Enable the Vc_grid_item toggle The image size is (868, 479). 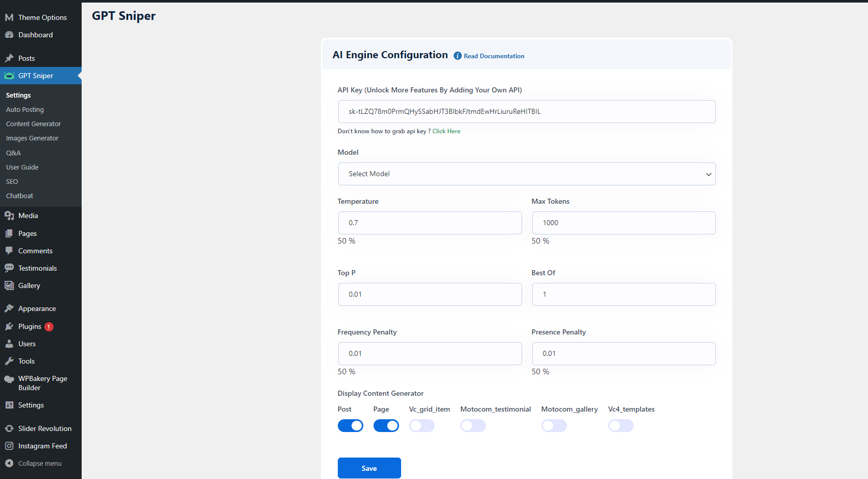422,426
